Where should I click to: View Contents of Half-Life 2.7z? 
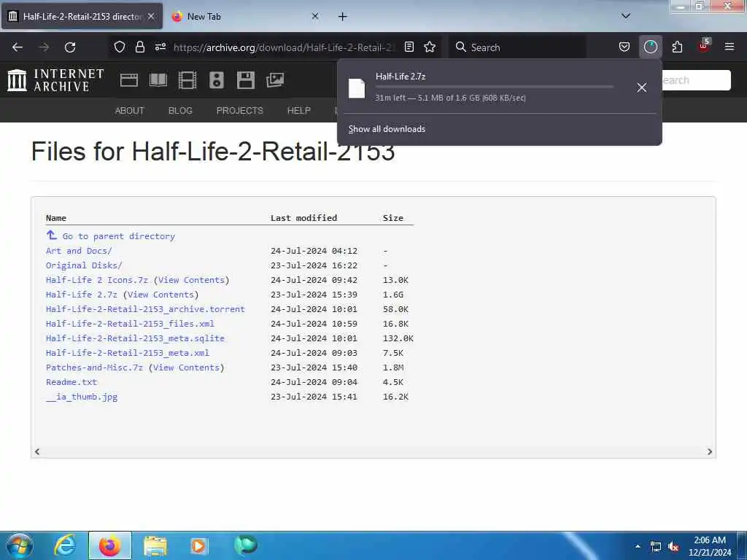pos(160,295)
